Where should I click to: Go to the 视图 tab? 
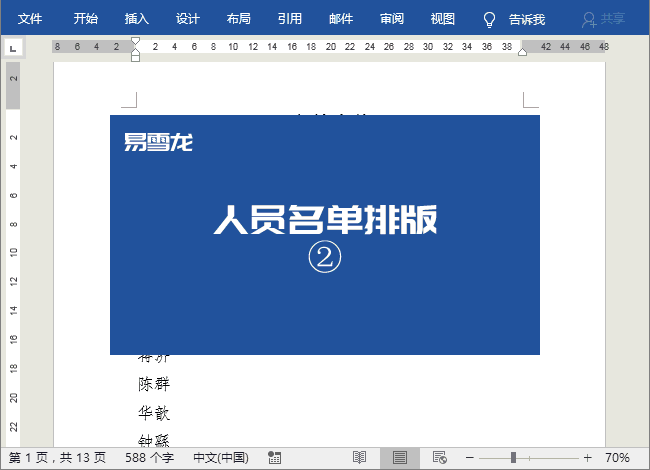coord(443,19)
